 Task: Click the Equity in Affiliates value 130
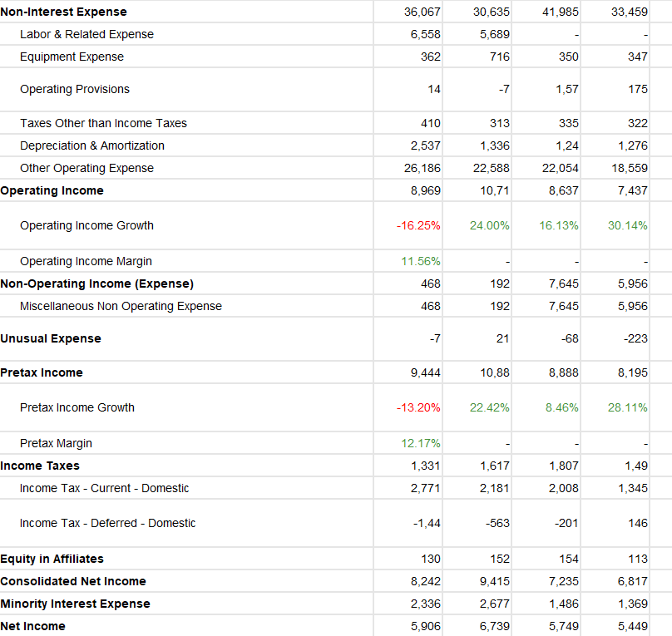432,558
